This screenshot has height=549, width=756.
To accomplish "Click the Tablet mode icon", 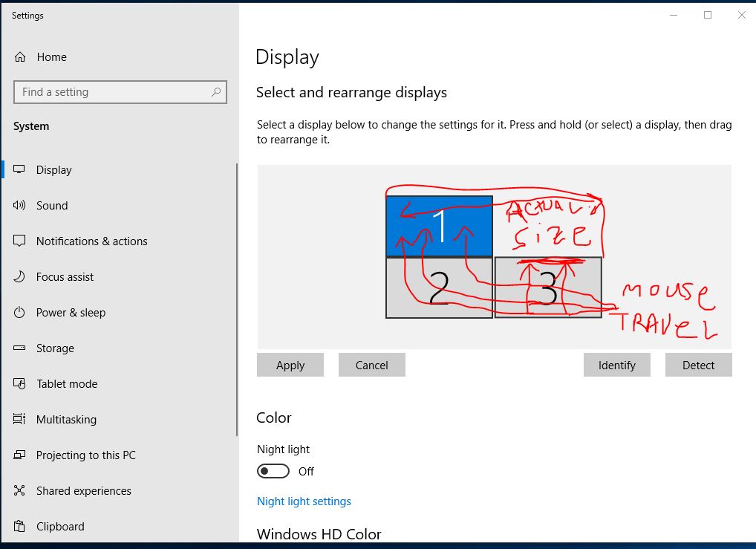I will pyautogui.click(x=19, y=383).
